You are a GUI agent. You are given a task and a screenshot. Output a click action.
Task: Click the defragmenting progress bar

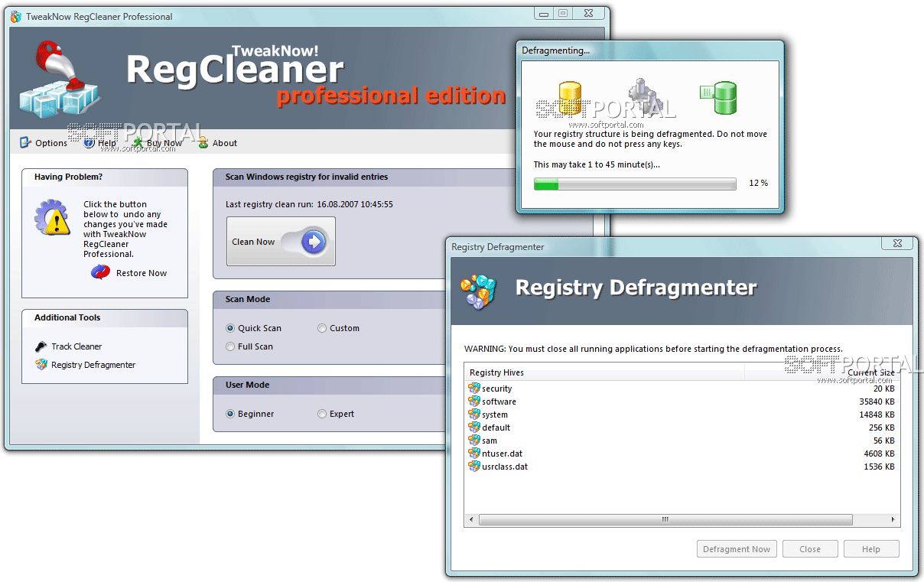tap(635, 184)
